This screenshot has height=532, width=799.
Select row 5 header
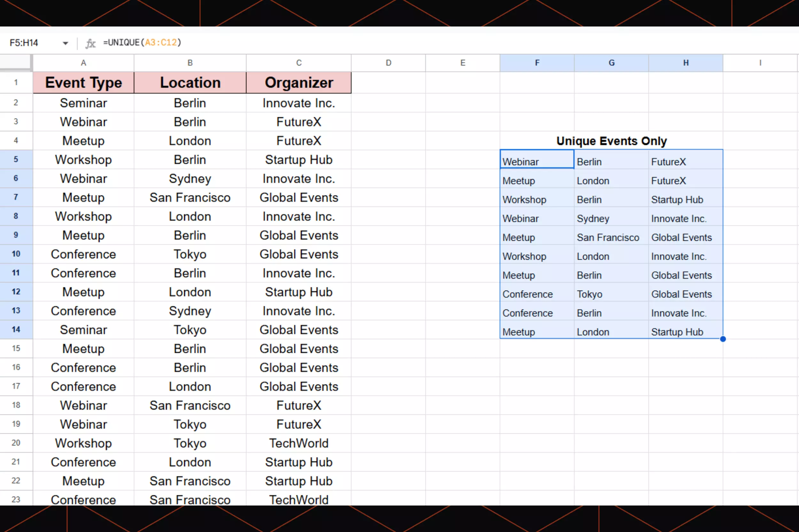(16, 159)
